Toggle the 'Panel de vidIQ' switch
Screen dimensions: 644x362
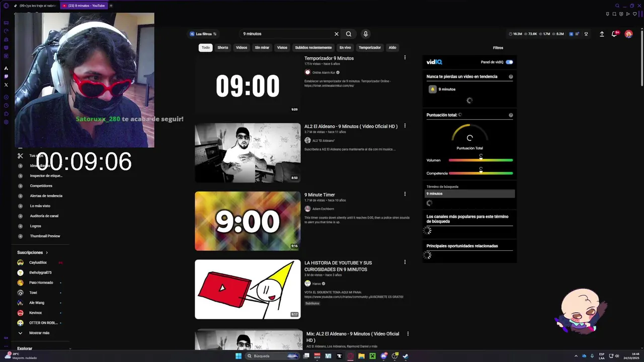tap(509, 62)
